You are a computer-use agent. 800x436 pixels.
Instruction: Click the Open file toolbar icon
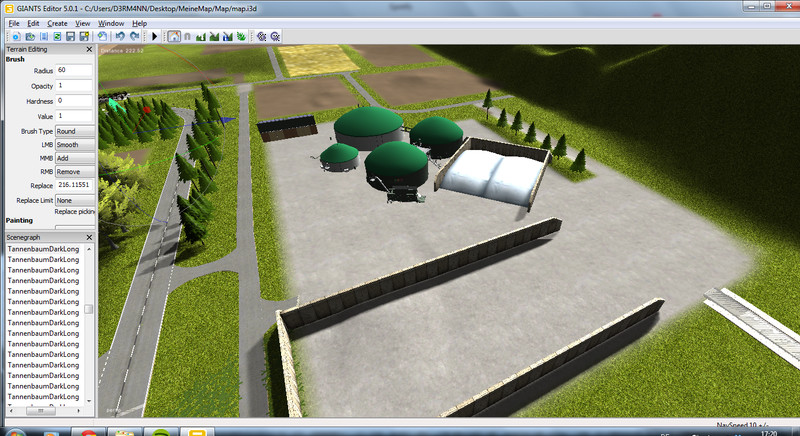(x=30, y=36)
